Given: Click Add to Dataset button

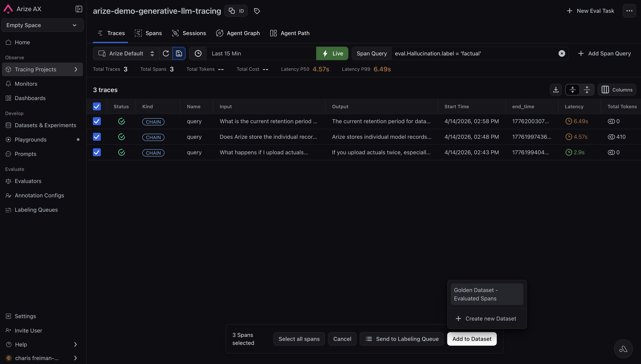Looking at the screenshot, I should tap(472, 339).
